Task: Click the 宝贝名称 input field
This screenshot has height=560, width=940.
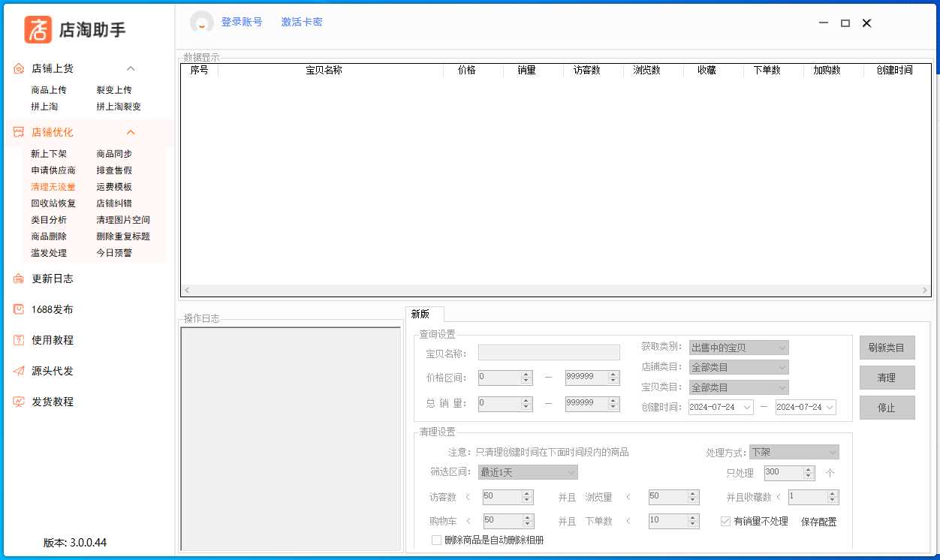Action: (549, 353)
